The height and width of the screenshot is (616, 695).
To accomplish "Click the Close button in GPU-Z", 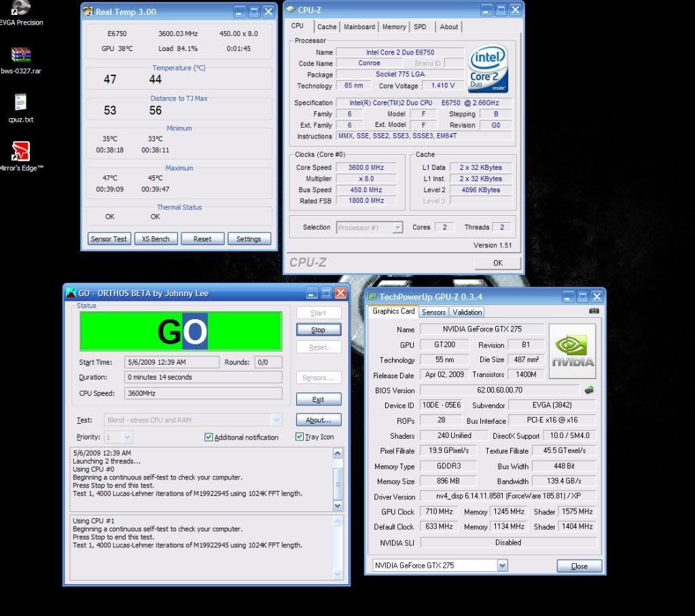I will click(x=580, y=566).
